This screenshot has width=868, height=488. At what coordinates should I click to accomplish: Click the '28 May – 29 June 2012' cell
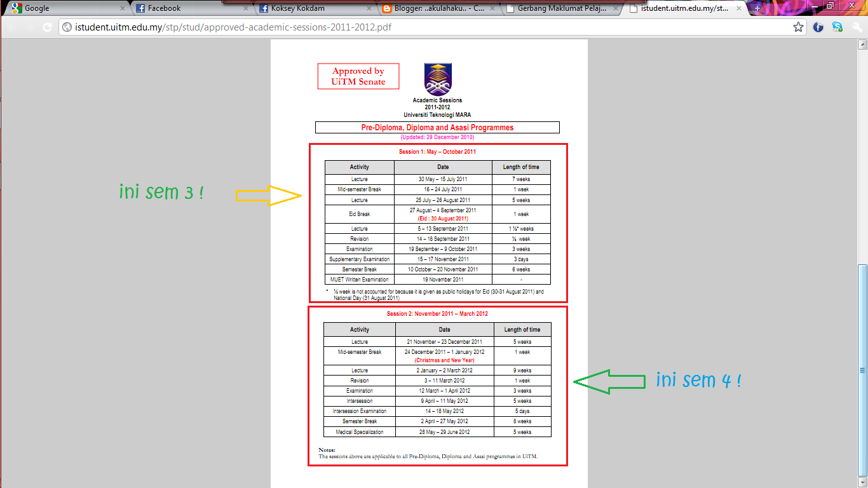click(x=444, y=432)
